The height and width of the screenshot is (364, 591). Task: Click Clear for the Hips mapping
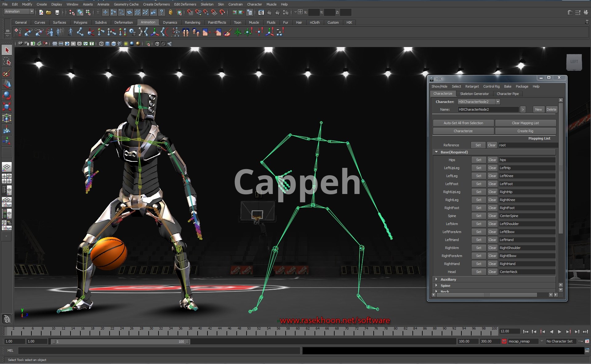click(492, 160)
